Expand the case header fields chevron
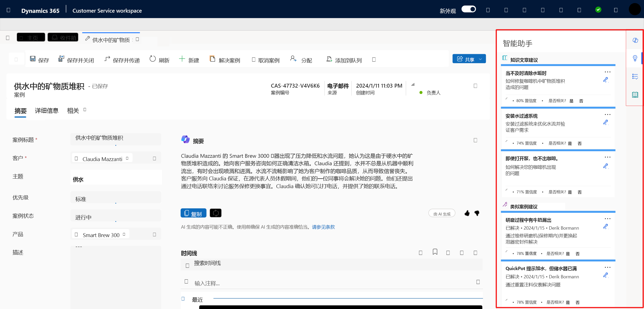This screenshot has height=309, width=644. click(x=476, y=86)
